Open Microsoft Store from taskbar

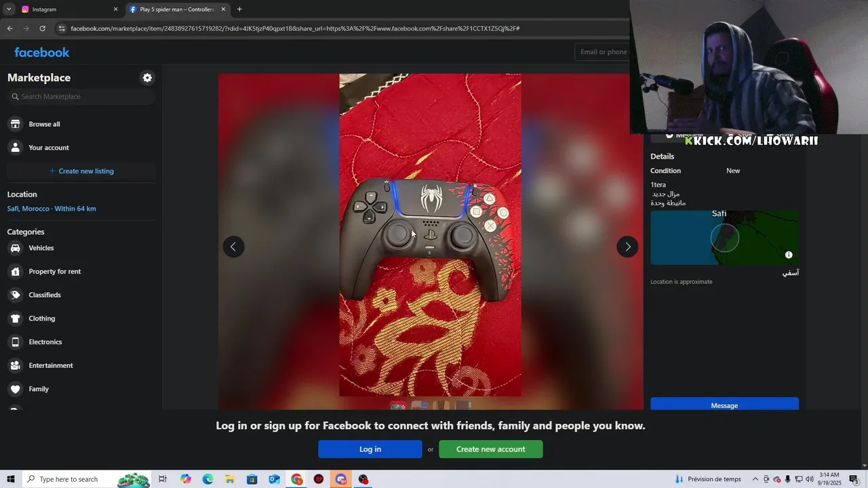point(252,479)
